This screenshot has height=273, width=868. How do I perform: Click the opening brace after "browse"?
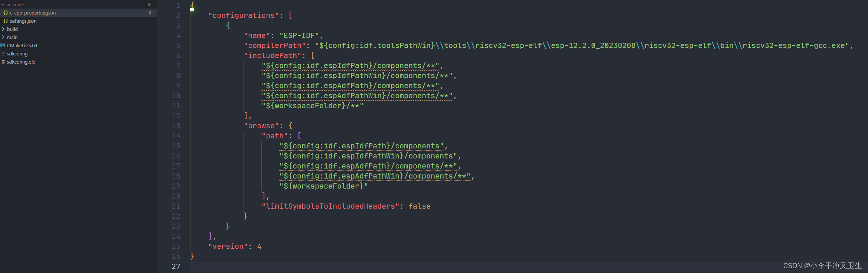click(x=290, y=126)
